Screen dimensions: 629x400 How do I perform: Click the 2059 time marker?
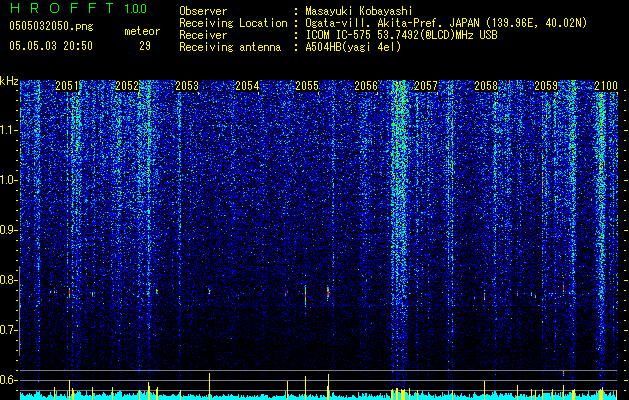546,86
